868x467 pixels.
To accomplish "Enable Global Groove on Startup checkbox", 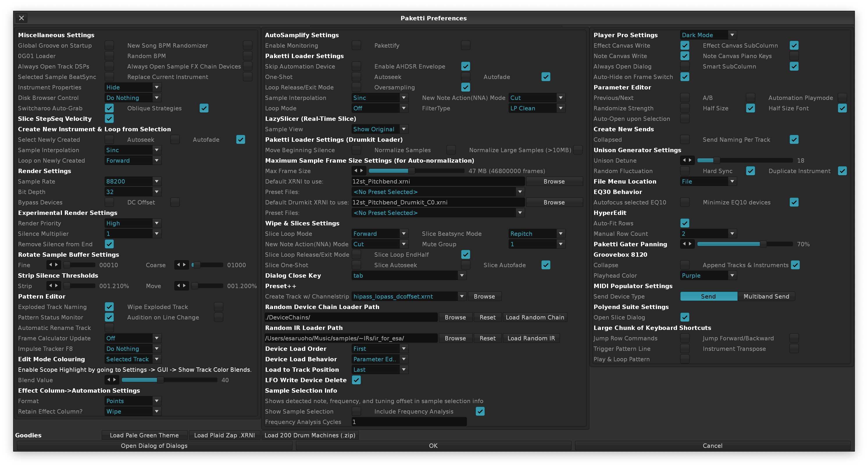I will [109, 46].
